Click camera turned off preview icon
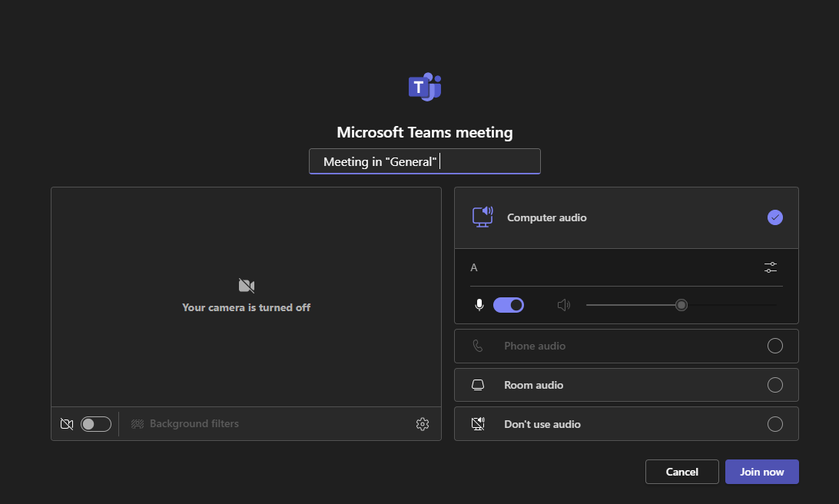This screenshot has height=504, width=839. [x=247, y=285]
